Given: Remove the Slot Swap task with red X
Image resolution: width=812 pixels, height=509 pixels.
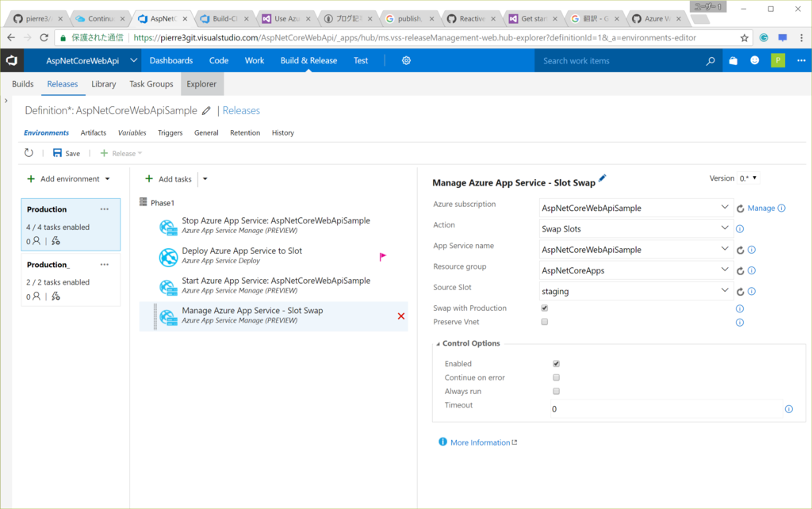Looking at the screenshot, I should (400, 316).
